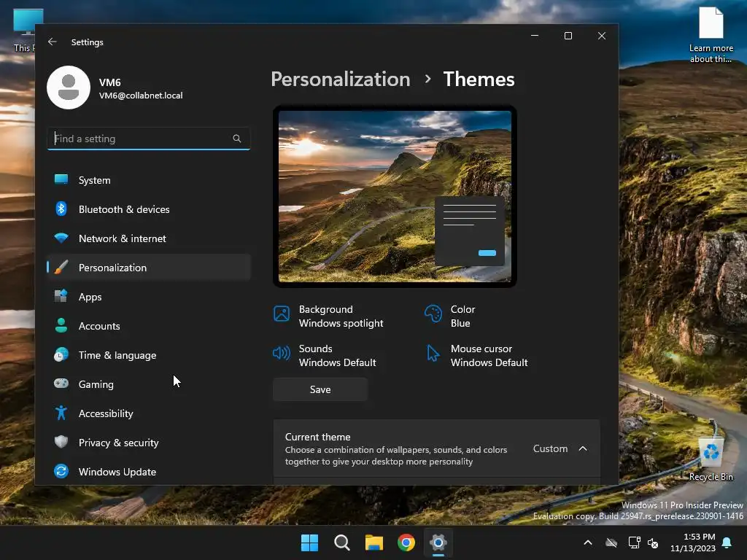Open Time & language settings

[149, 355]
